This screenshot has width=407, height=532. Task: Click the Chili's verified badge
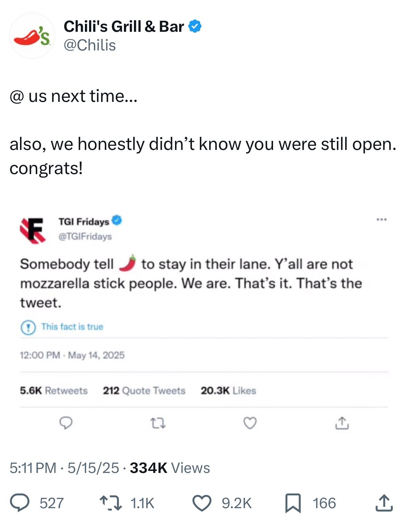pyautogui.click(x=195, y=26)
